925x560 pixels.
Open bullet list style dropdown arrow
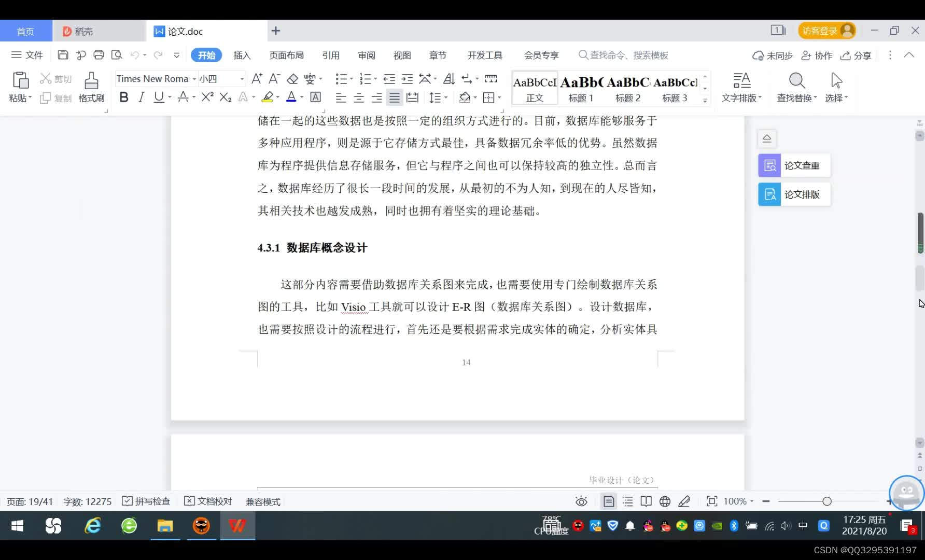pos(351,79)
